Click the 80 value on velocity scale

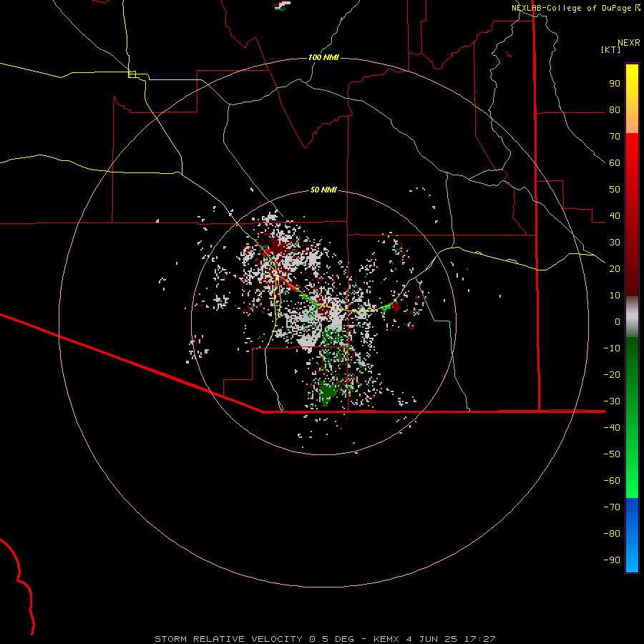(615, 110)
